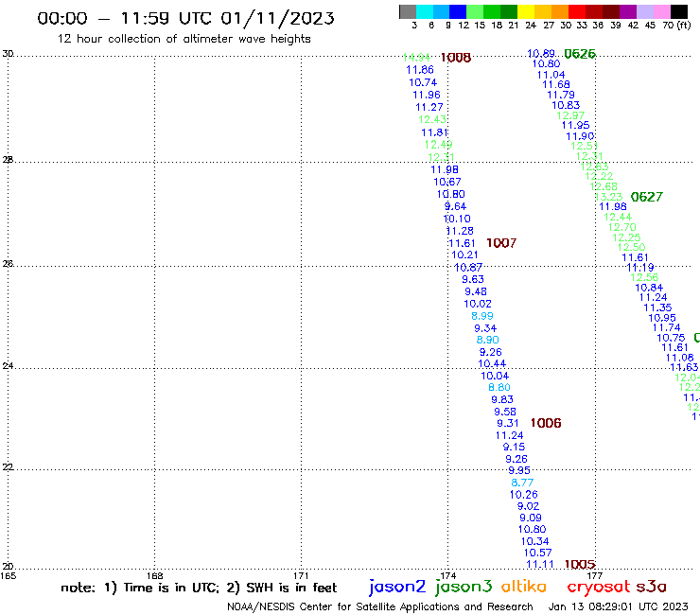Click the wave height value 10.44

(492, 364)
